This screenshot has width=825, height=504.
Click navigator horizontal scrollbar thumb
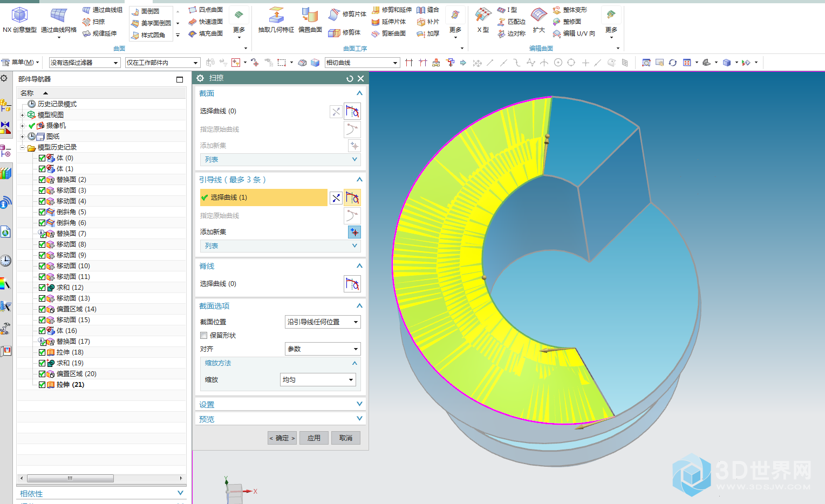coord(70,478)
